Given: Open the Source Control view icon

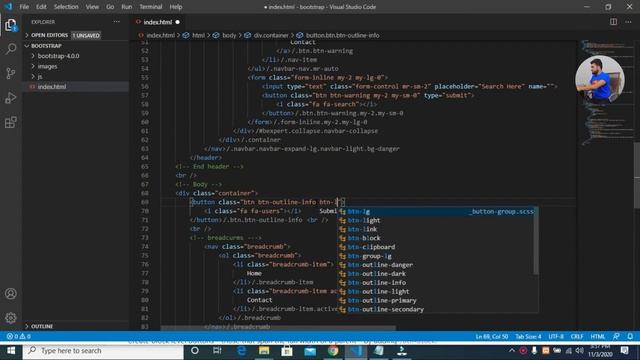Looking at the screenshot, I should click(x=11, y=73).
